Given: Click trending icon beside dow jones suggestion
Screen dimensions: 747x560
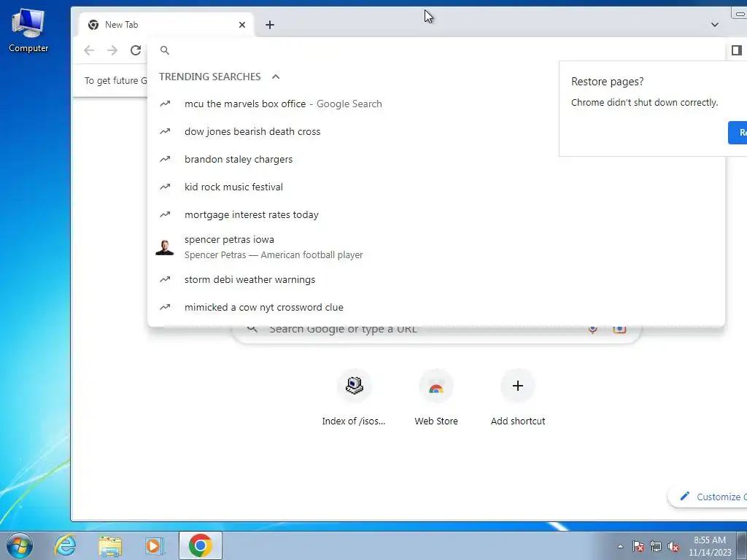Looking at the screenshot, I should (x=165, y=131).
